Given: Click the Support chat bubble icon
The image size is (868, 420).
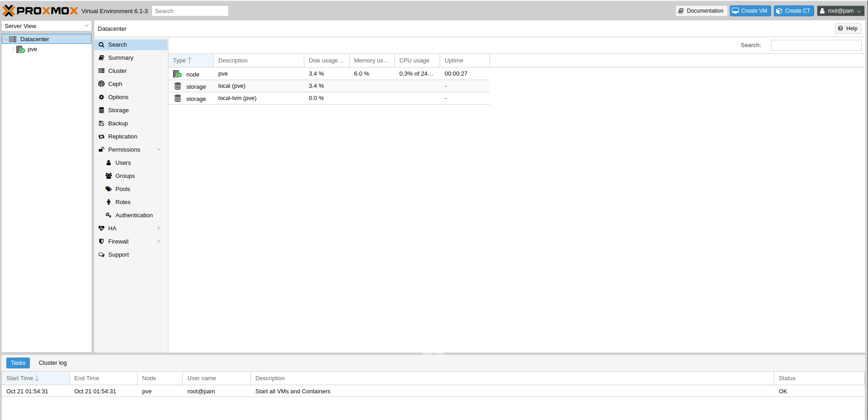Looking at the screenshot, I should coord(101,255).
